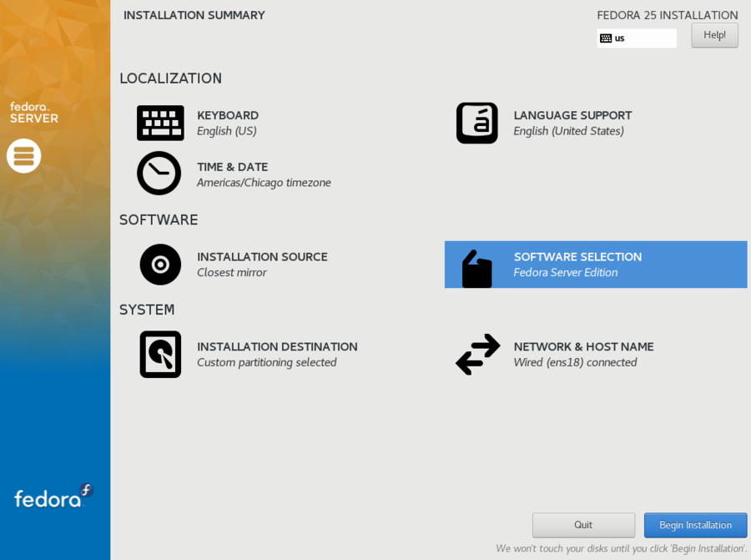Click the hamburger menu in the sidebar
Image resolution: width=751 pixels, height=560 pixels.
pyautogui.click(x=23, y=156)
